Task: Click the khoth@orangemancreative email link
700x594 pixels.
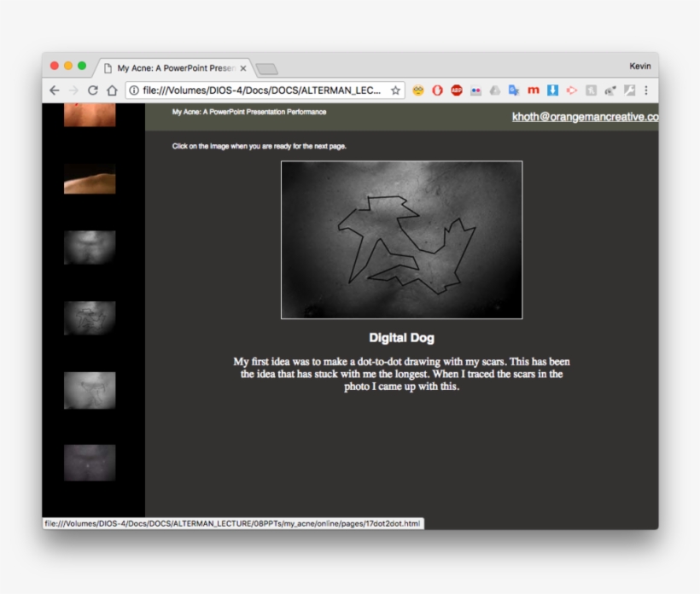Action: 585,117
